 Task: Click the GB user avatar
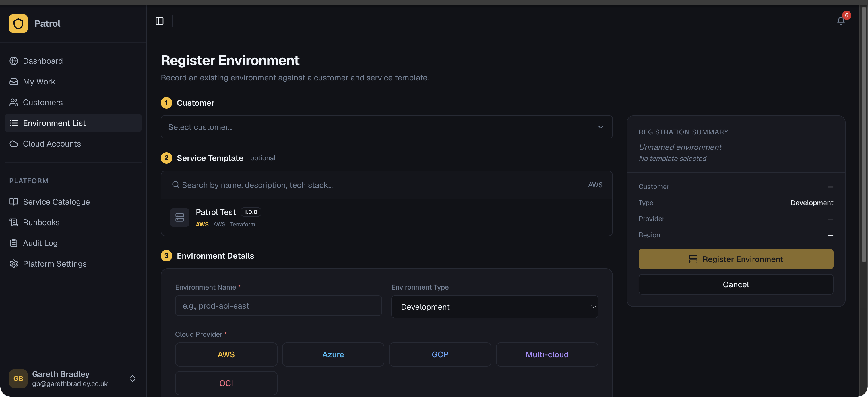coord(18,378)
